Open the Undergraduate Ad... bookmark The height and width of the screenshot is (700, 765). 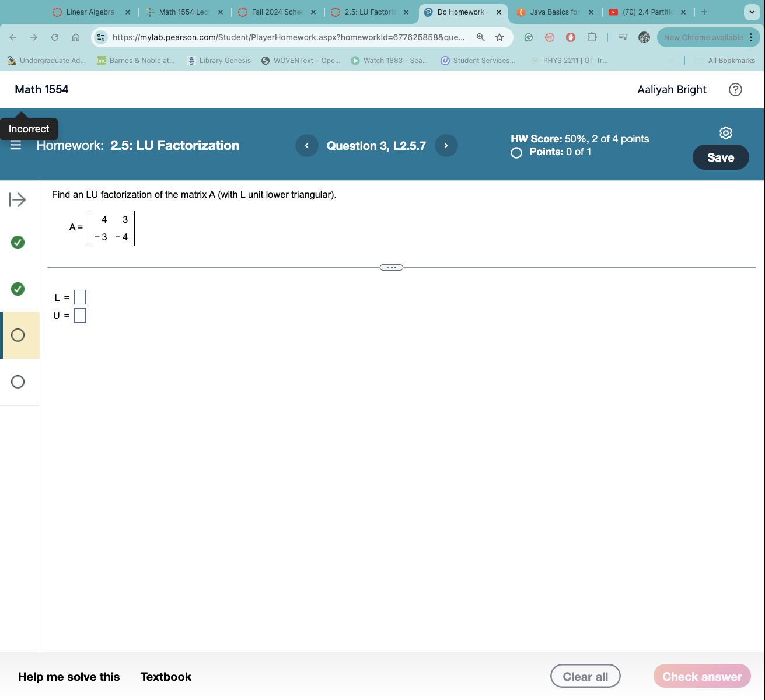[x=47, y=61]
